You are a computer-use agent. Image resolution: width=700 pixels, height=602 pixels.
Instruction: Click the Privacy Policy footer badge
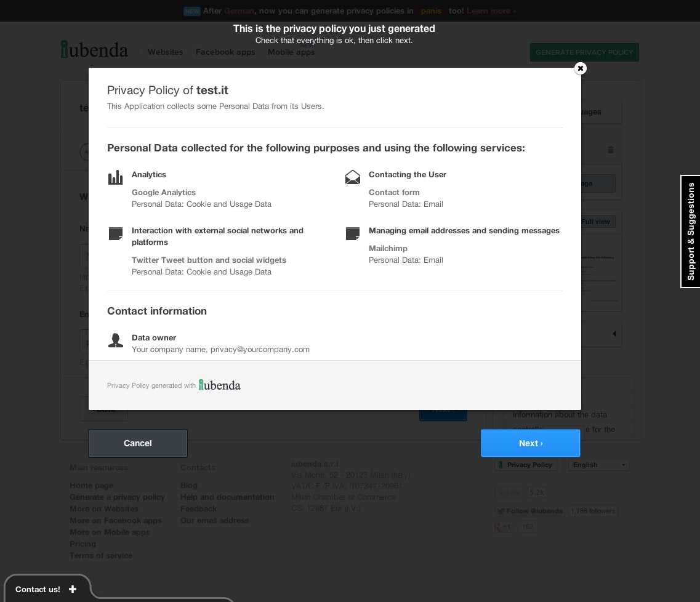coord(526,465)
